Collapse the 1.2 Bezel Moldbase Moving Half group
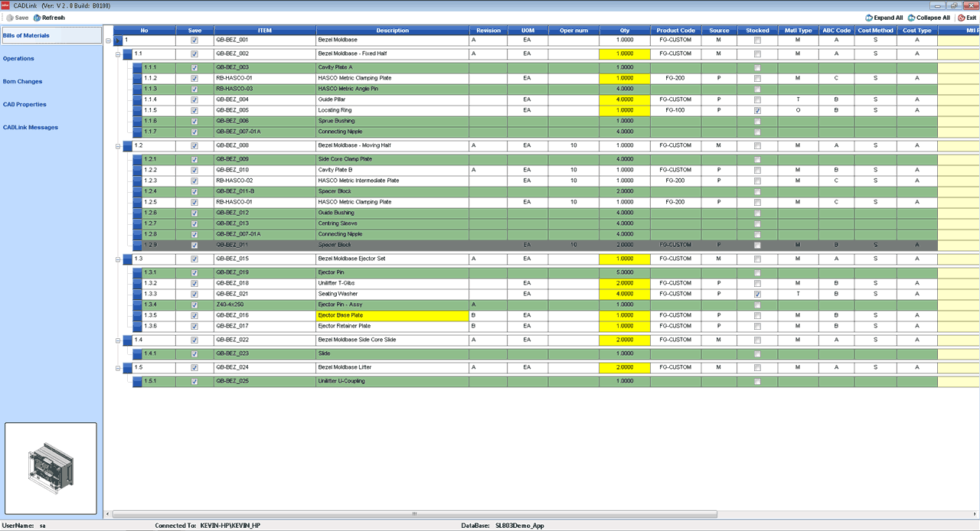The width and height of the screenshot is (980, 531). tap(116, 145)
